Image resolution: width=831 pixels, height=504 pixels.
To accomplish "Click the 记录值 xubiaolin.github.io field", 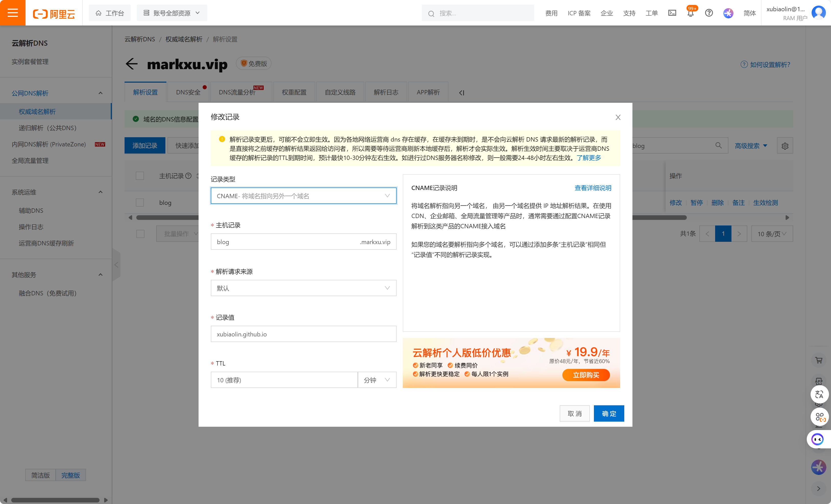I will (x=303, y=334).
